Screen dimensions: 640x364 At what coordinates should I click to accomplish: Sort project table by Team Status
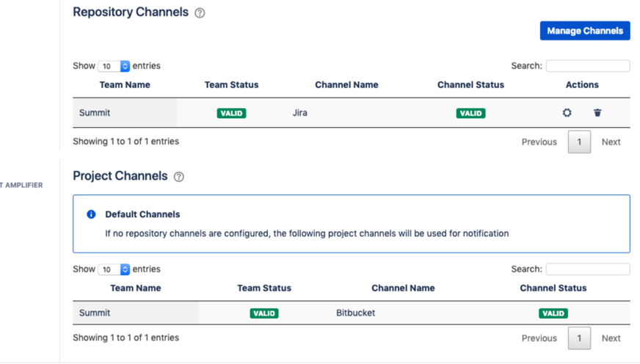click(264, 288)
